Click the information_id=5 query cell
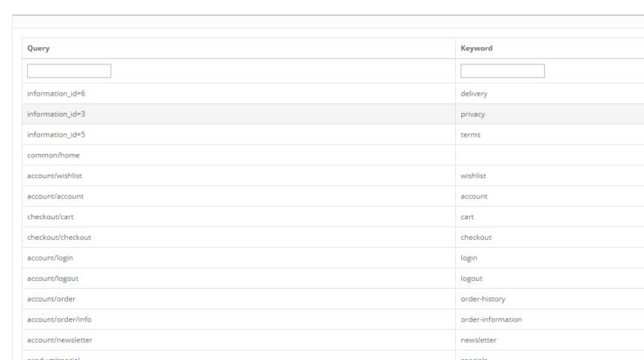The height and width of the screenshot is (360, 644). pos(238,135)
